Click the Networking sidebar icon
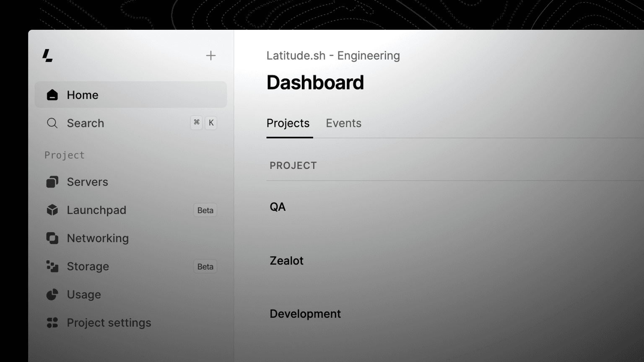This screenshot has height=362, width=644. pyautogui.click(x=52, y=238)
